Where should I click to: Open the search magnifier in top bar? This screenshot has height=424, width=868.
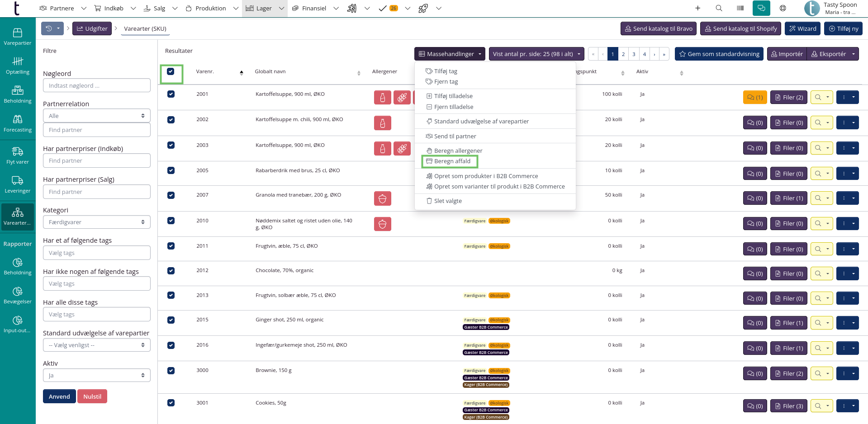719,8
